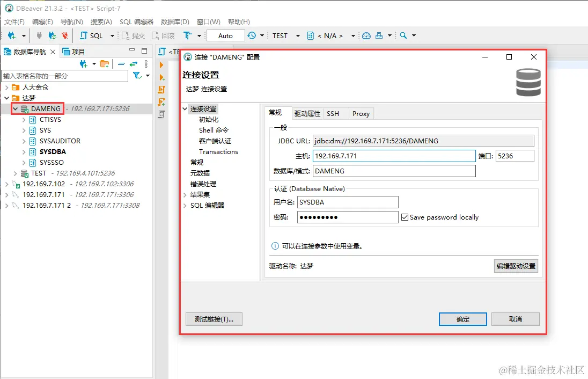The height and width of the screenshot is (379, 588).
Task: Switch to the SSH tab
Action: pos(333,114)
